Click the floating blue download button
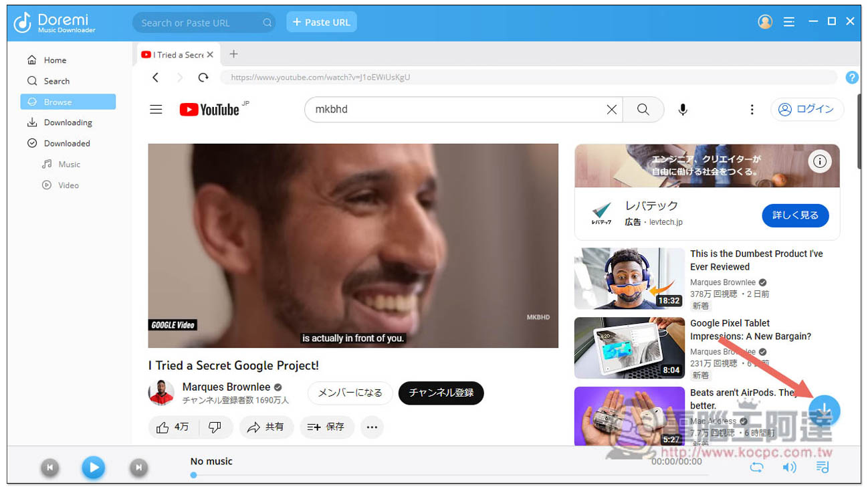The image size is (868, 489). (825, 410)
